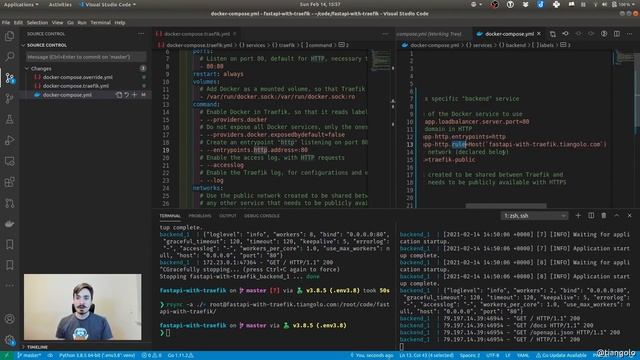Open Remote Explorer icon in activity bar
Viewport: 640px width, 360px height.
(9, 161)
